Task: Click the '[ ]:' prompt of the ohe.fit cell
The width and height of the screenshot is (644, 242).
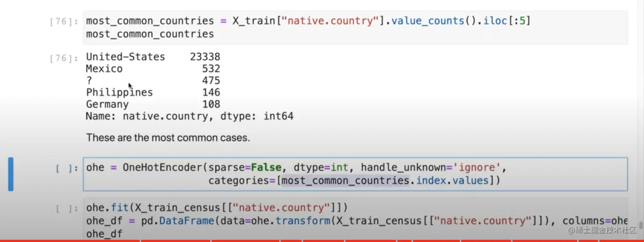Action: 67,209
